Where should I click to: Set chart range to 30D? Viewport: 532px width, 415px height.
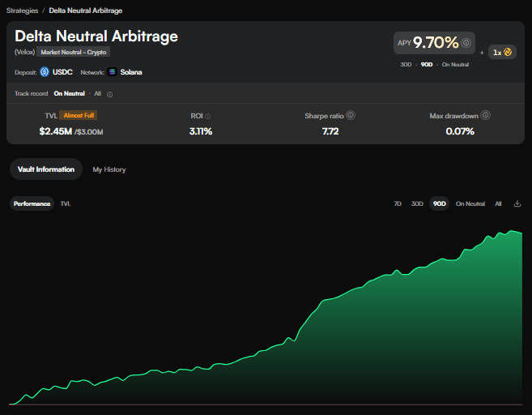click(x=417, y=203)
